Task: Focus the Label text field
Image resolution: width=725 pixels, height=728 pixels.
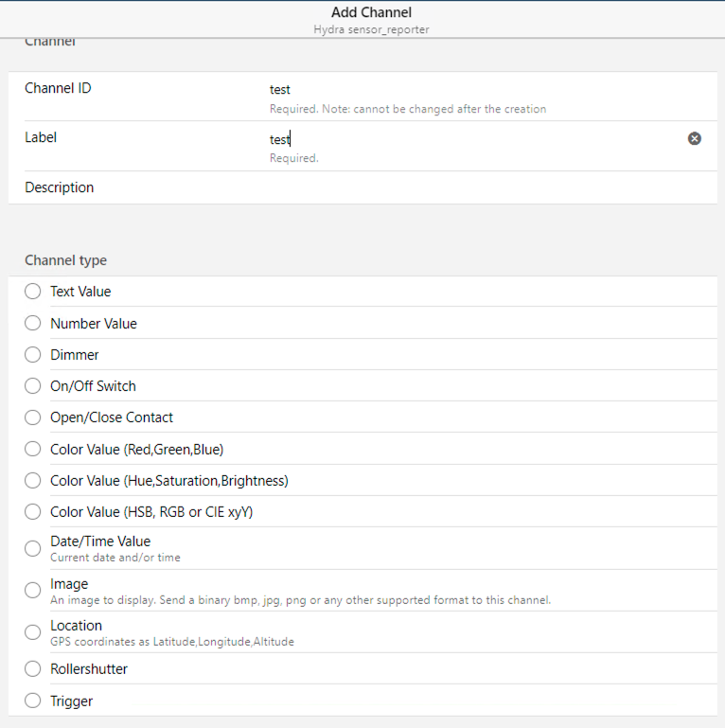Action: point(473,139)
